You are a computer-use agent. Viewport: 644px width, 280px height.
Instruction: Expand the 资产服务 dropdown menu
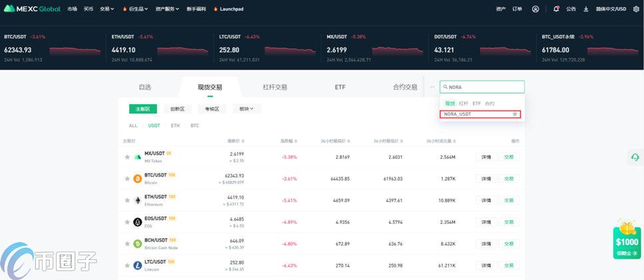tap(168, 9)
